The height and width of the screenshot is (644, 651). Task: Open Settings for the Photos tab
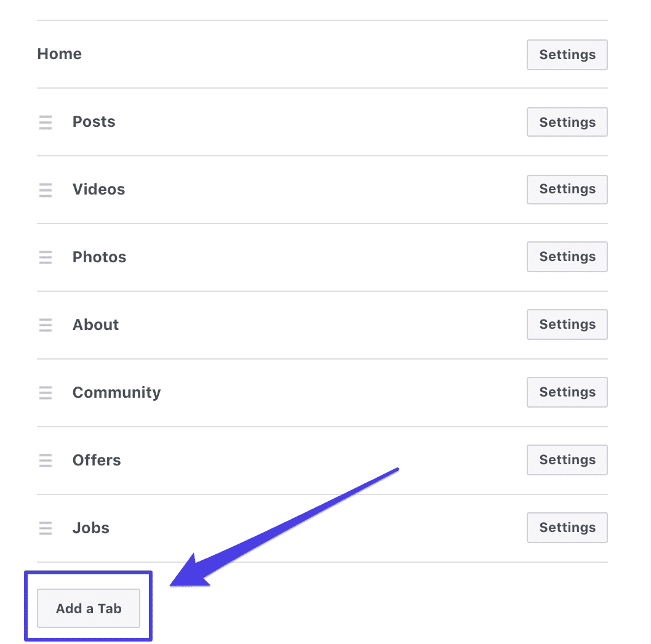pos(567,257)
